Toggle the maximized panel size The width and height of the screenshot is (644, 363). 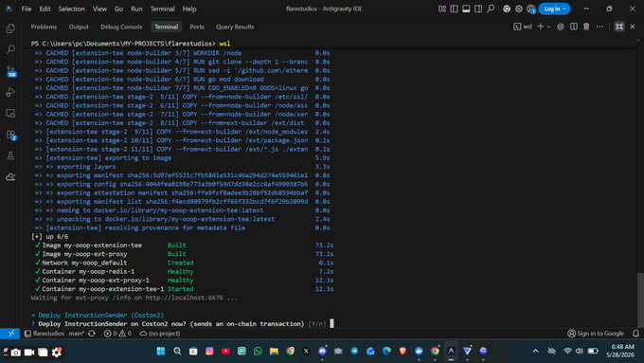pos(619,27)
